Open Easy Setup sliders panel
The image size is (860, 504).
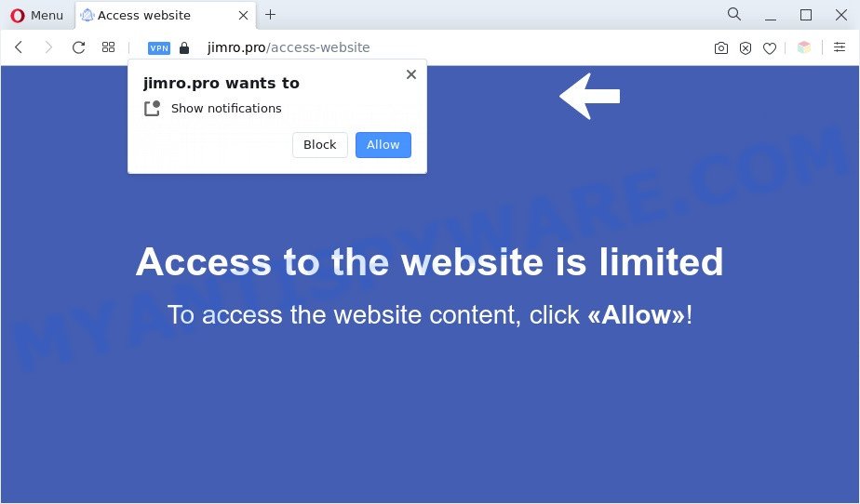click(840, 47)
